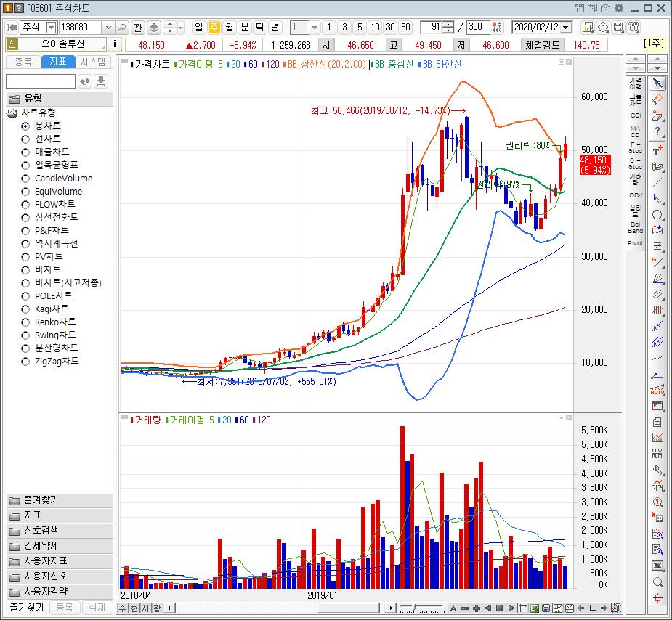Click the Excel export icon in right toolbar

coord(657,566)
